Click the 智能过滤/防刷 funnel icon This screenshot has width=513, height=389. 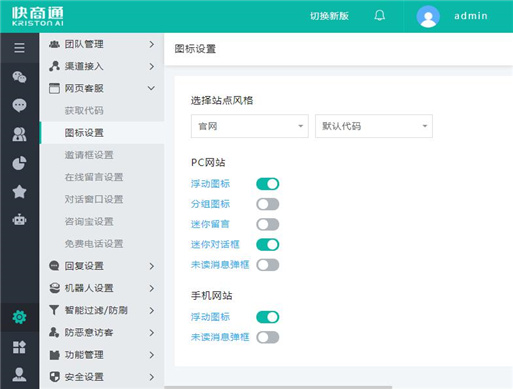[54, 310]
